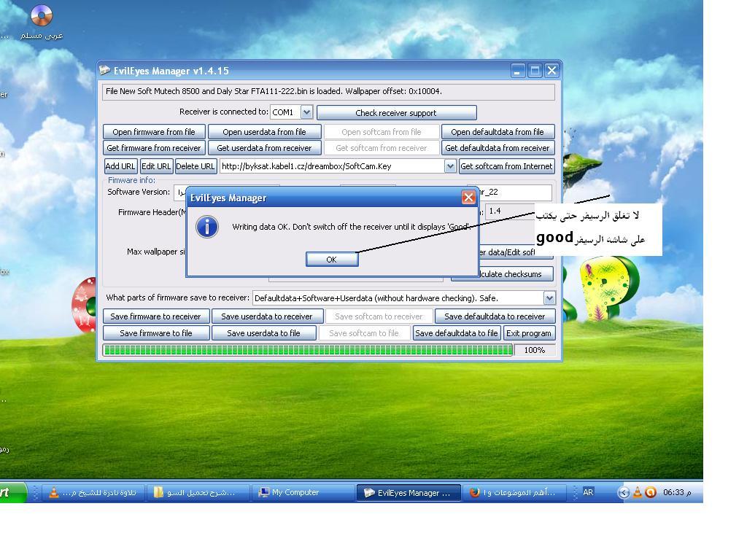Click the VLC cone icon in system tray
Viewport: 747px width, 560px height.
638,492
